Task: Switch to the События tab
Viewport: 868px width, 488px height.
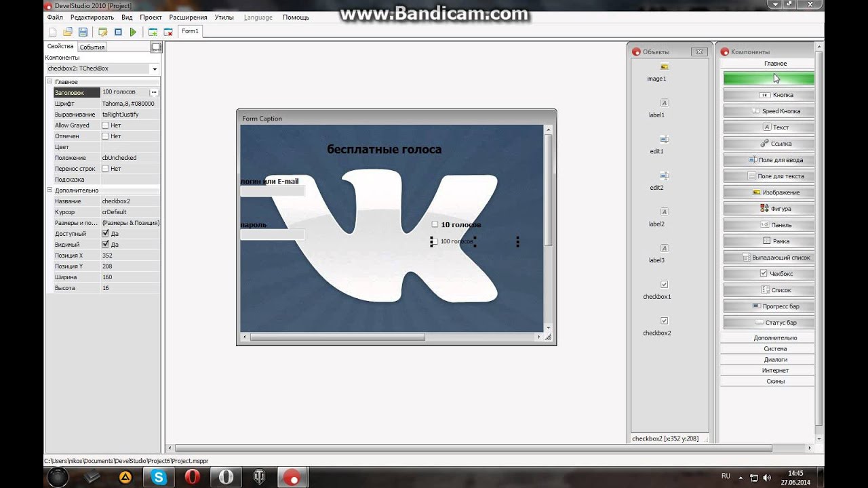Action: click(x=92, y=47)
